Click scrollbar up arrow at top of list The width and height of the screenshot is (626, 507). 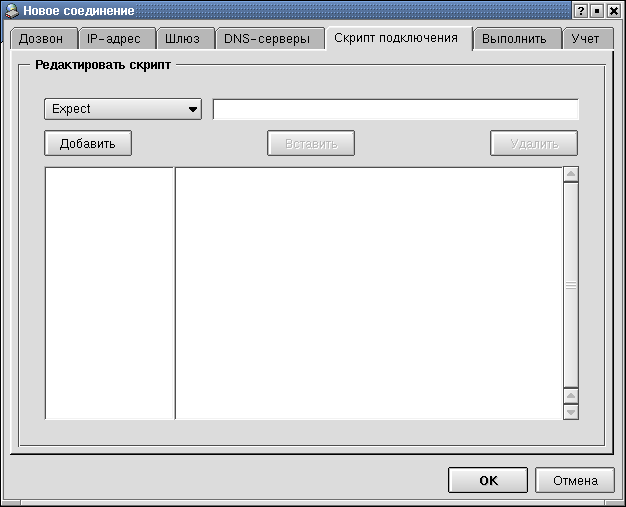coord(571,175)
